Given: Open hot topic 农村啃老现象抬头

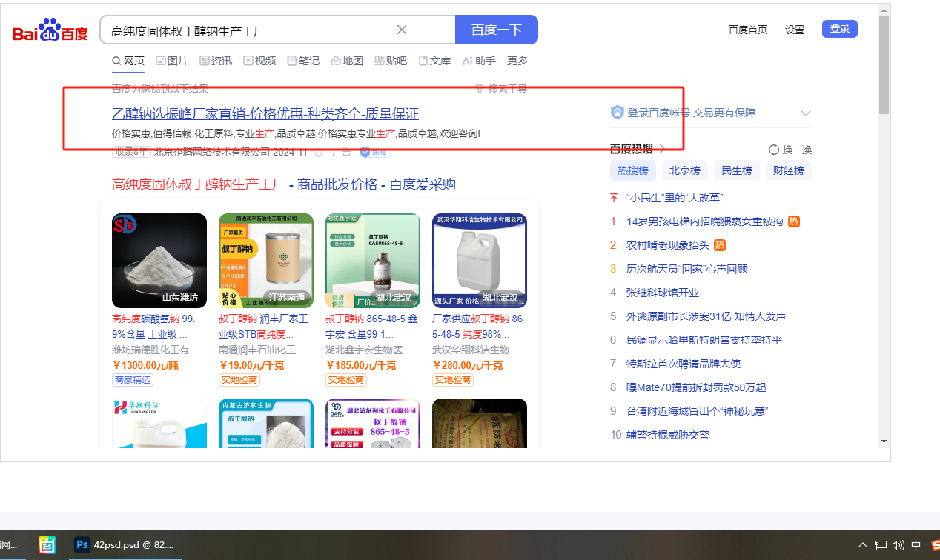Looking at the screenshot, I should click(x=668, y=245).
